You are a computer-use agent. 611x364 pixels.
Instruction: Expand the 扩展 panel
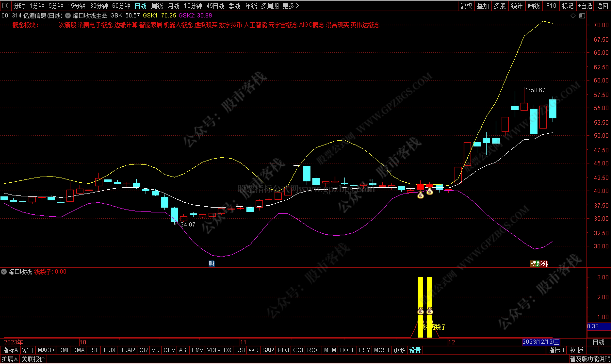pyautogui.click(x=10, y=360)
